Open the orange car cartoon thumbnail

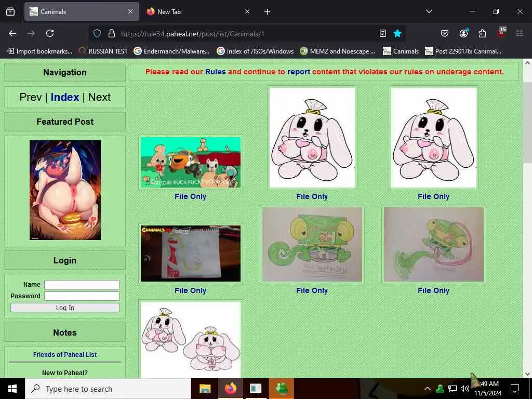(191, 162)
